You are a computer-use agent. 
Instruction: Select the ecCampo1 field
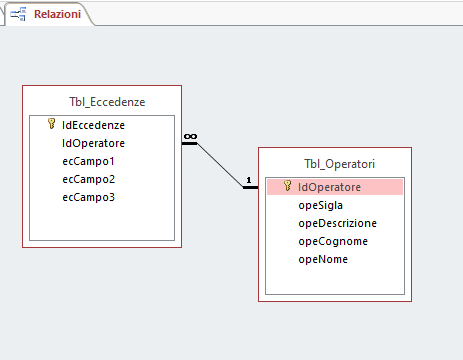point(88,161)
